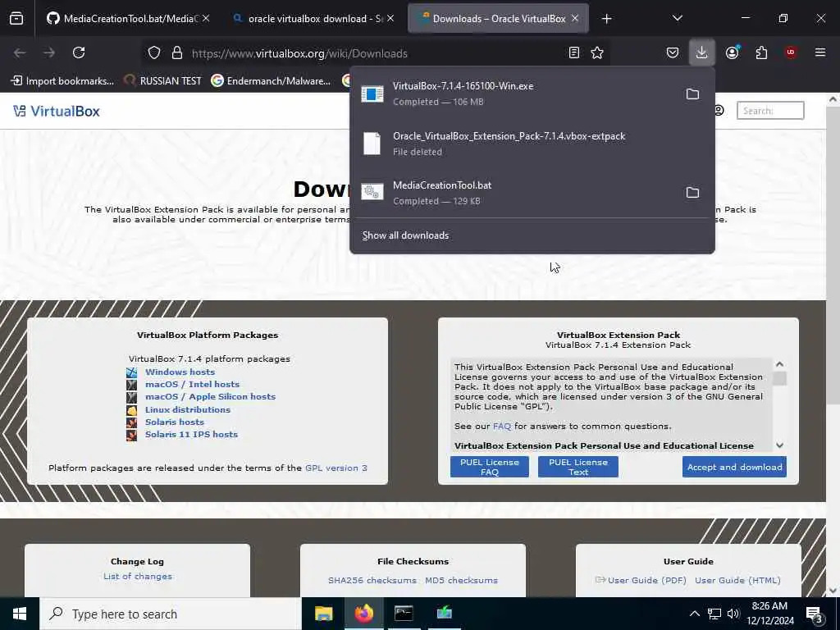Open the Import bookmarks bookmark item

click(62, 81)
